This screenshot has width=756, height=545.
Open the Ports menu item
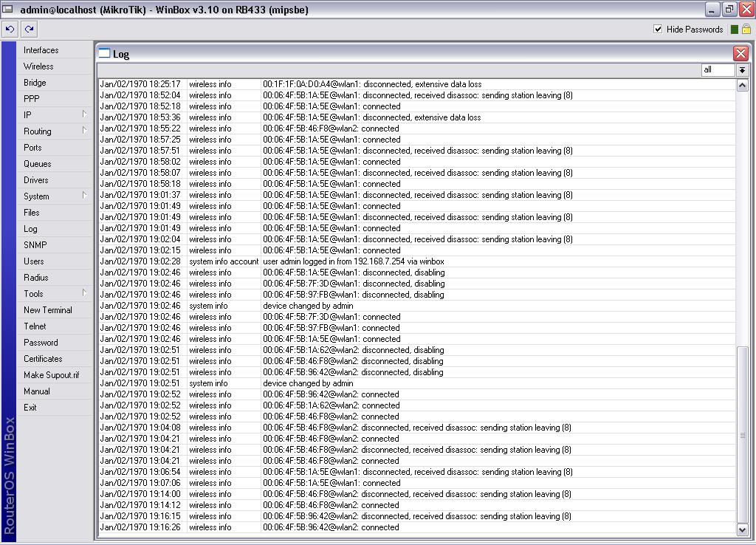click(x=55, y=148)
